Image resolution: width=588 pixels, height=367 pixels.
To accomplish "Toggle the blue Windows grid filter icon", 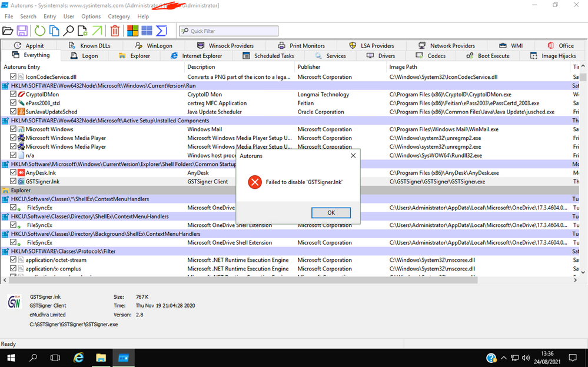I will click(147, 31).
